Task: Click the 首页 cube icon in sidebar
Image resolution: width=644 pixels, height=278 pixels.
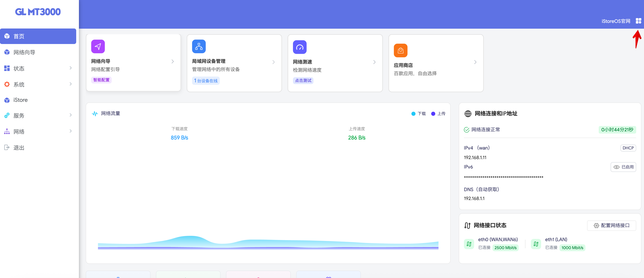Action: pos(7,36)
